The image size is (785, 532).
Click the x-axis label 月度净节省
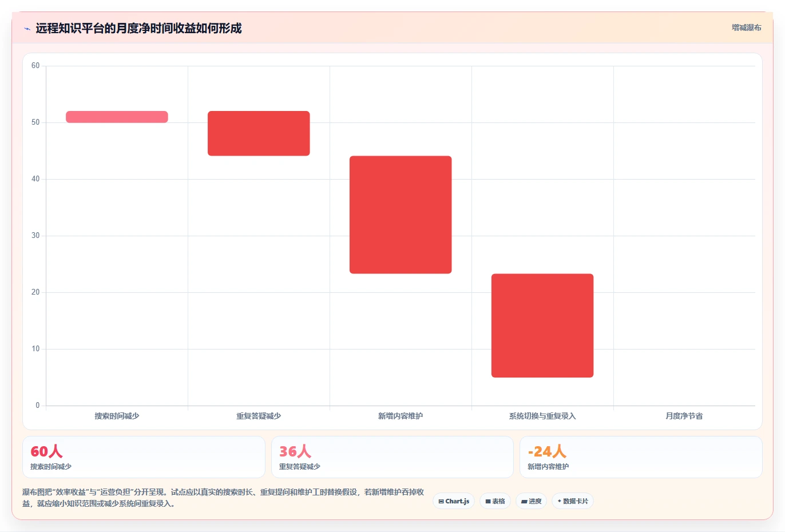click(684, 416)
